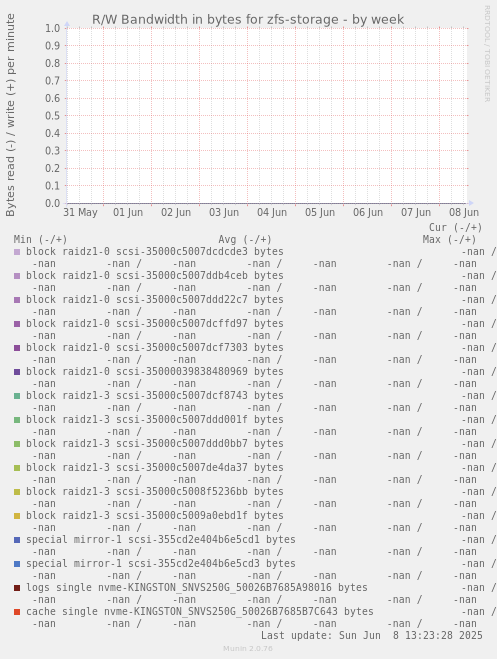This screenshot has width=497, height=659.
Task: Click the color swatch for scsi-35000c5007dcffd97
Action: [x=17, y=324]
